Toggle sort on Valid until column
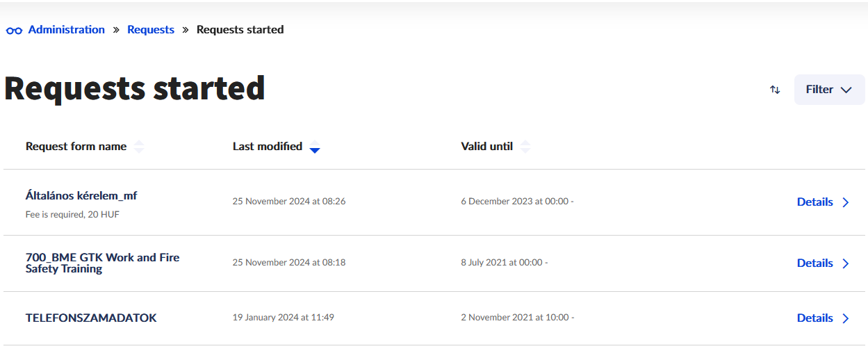868x351 pixels. tap(525, 147)
